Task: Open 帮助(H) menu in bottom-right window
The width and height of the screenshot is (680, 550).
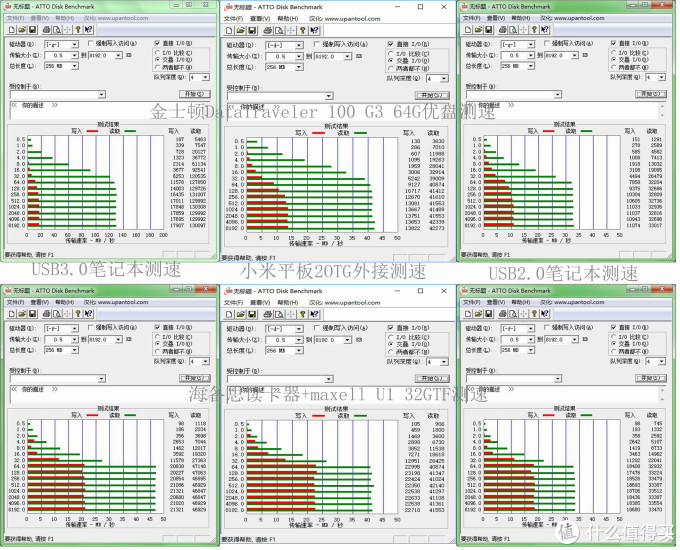Action: tap(520, 302)
